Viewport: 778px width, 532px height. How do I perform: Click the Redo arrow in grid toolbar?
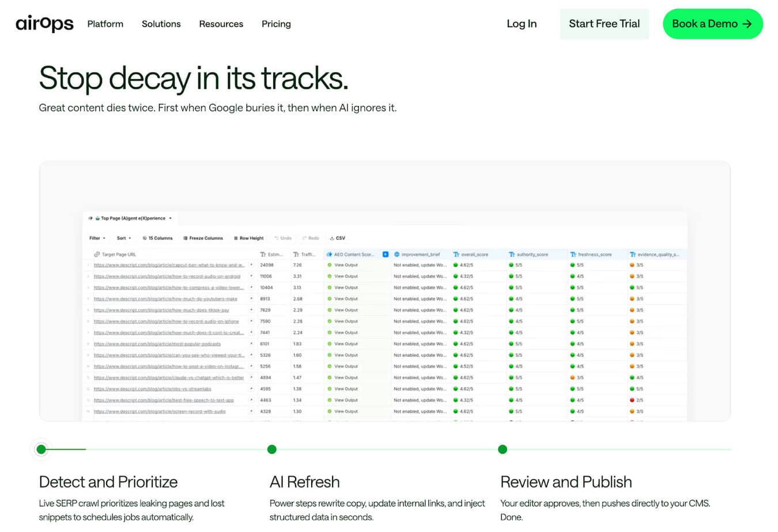point(304,238)
